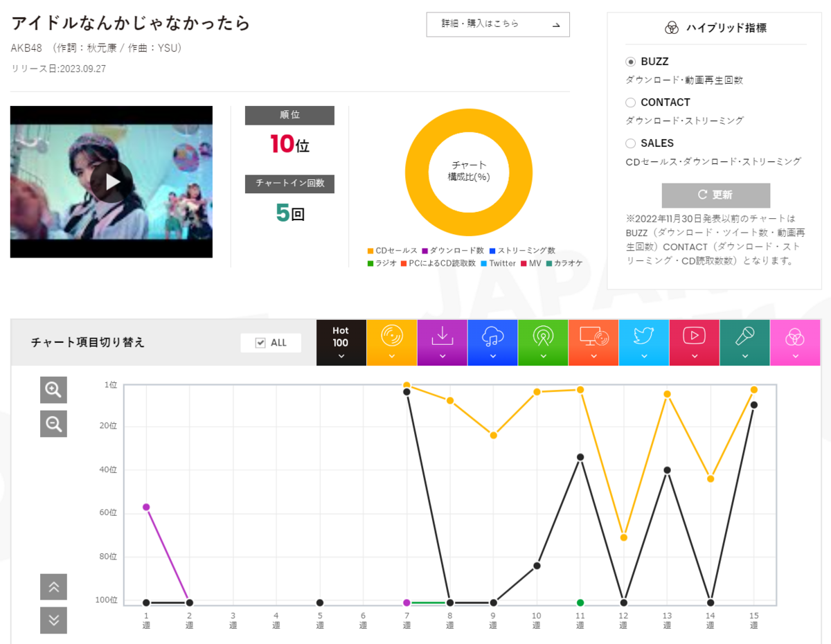The width and height of the screenshot is (831, 644).
Task: Click the チャート項目切り替え label
Action: tap(88, 342)
